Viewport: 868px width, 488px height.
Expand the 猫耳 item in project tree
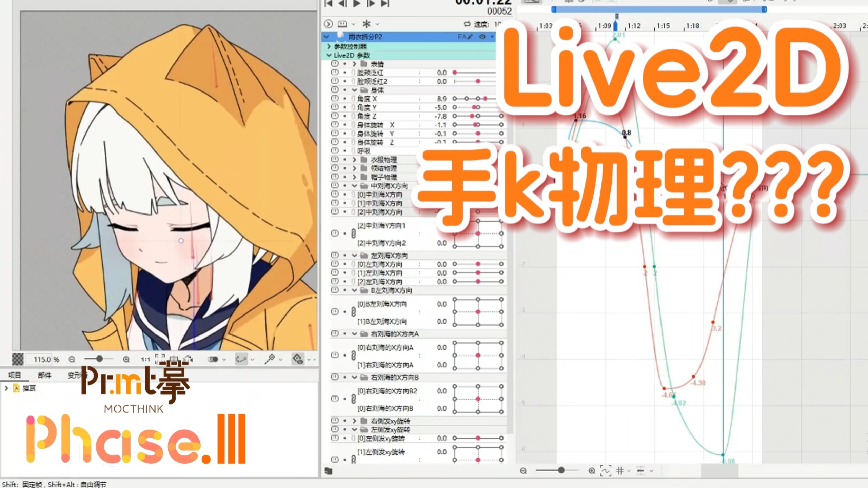click(x=6, y=388)
